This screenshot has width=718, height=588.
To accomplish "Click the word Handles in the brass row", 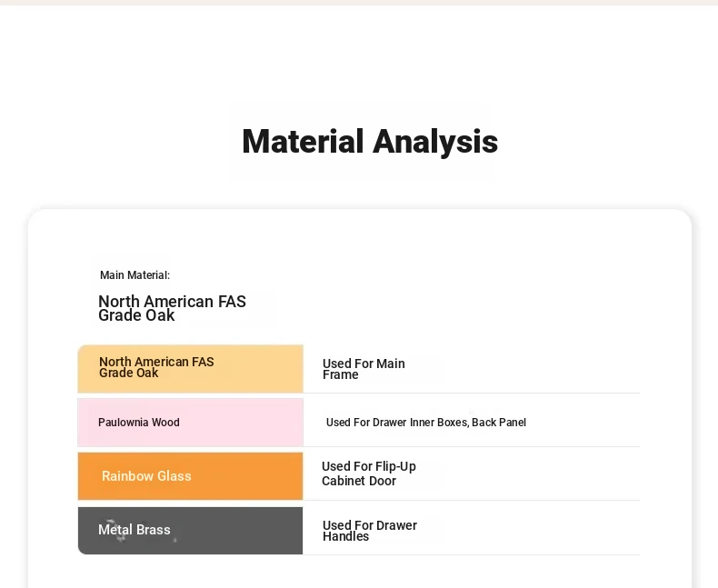I will tap(345, 536).
